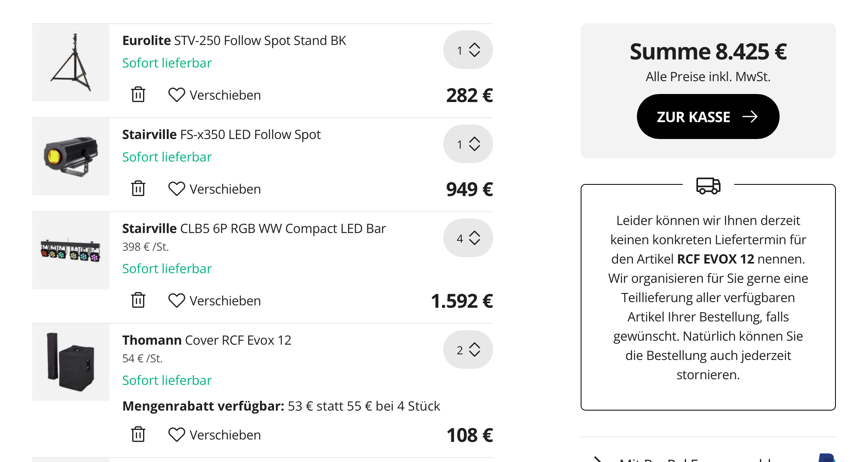Proceed with ZUR KASSE button

(x=708, y=117)
